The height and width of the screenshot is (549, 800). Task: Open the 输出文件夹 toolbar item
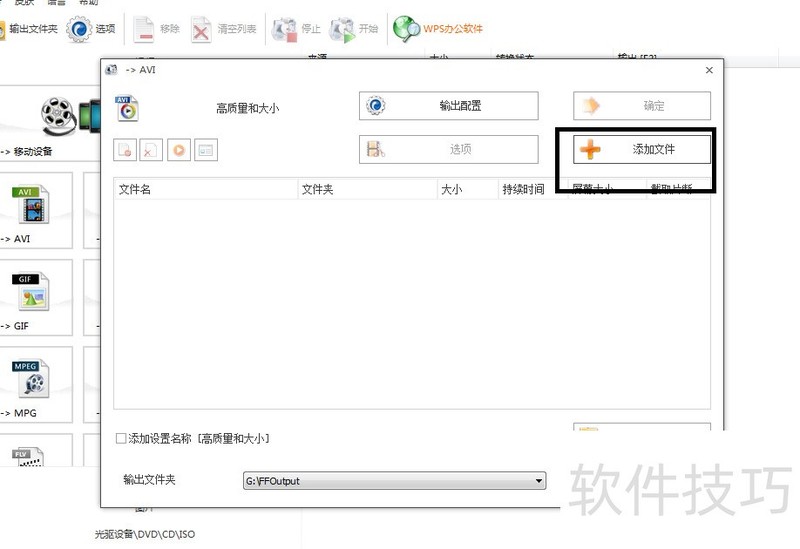[29, 29]
